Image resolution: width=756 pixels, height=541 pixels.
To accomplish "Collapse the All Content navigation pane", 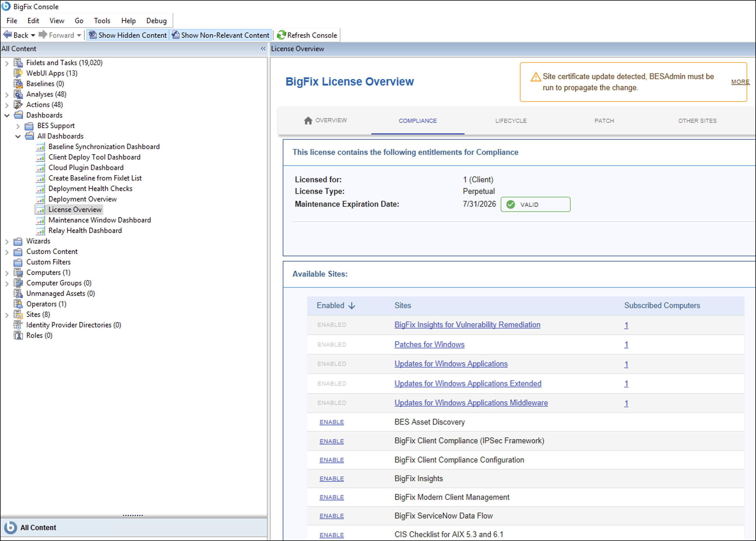I will [263, 49].
